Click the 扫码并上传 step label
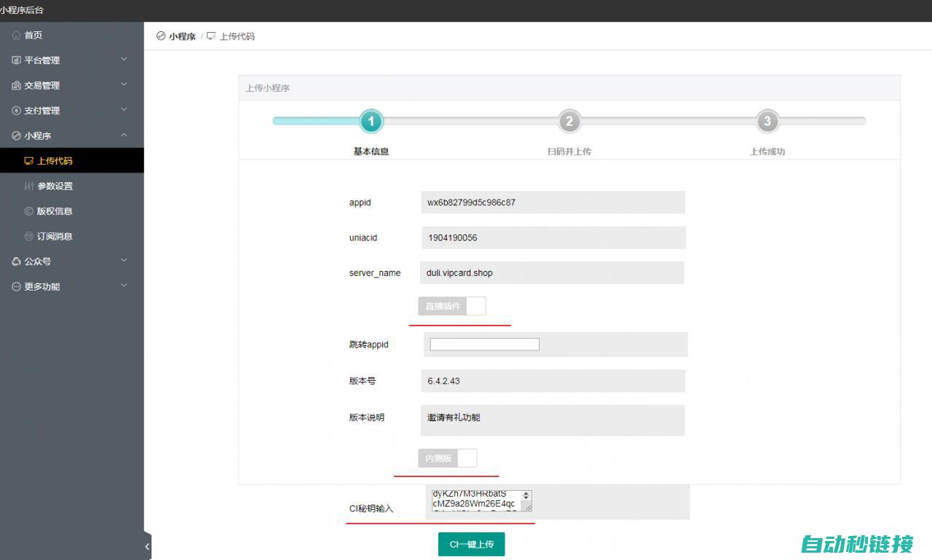Viewport: 932px width, 560px height. click(569, 151)
